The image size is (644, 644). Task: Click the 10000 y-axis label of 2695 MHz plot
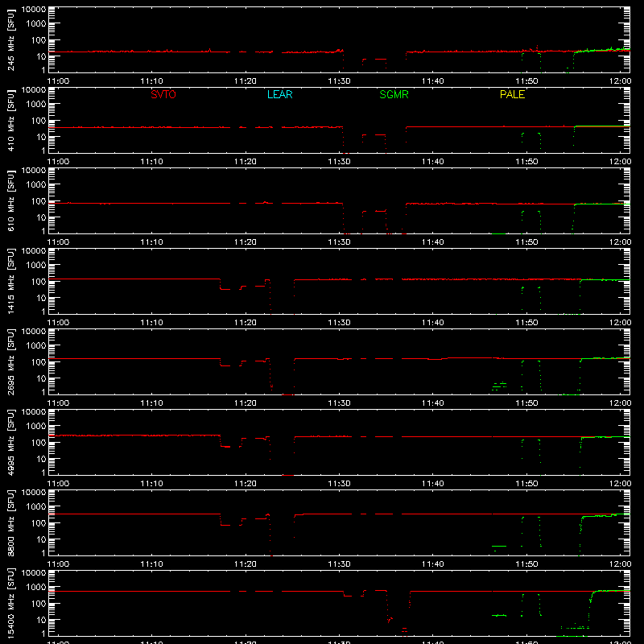click(x=34, y=332)
